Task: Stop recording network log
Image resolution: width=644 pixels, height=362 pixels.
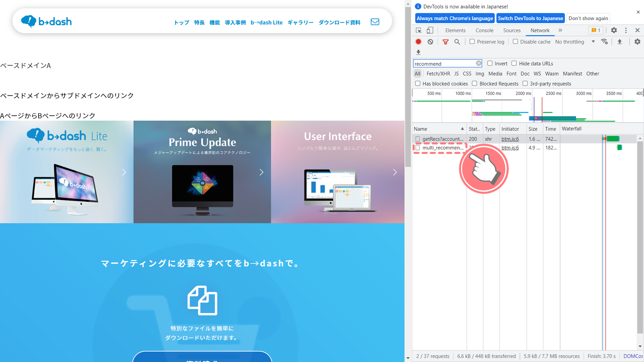Action: (x=418, y=42)
